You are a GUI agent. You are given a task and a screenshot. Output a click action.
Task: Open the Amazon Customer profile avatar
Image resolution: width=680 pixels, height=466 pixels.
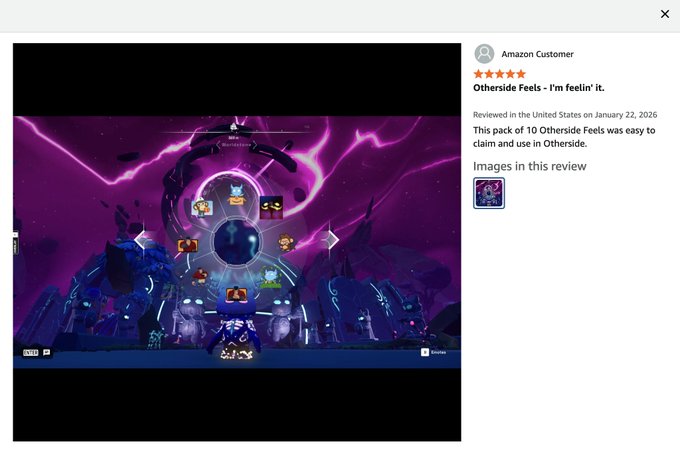[484, 54]
